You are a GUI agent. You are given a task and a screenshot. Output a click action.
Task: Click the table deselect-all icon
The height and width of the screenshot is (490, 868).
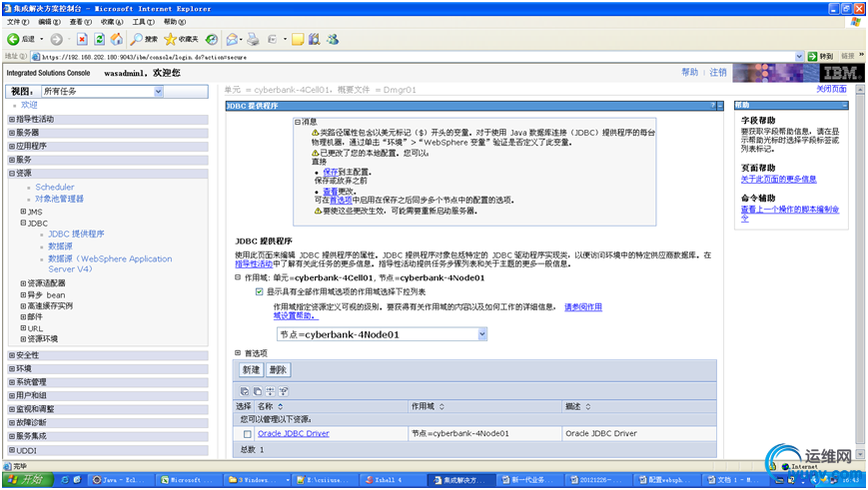click(258, 391)
